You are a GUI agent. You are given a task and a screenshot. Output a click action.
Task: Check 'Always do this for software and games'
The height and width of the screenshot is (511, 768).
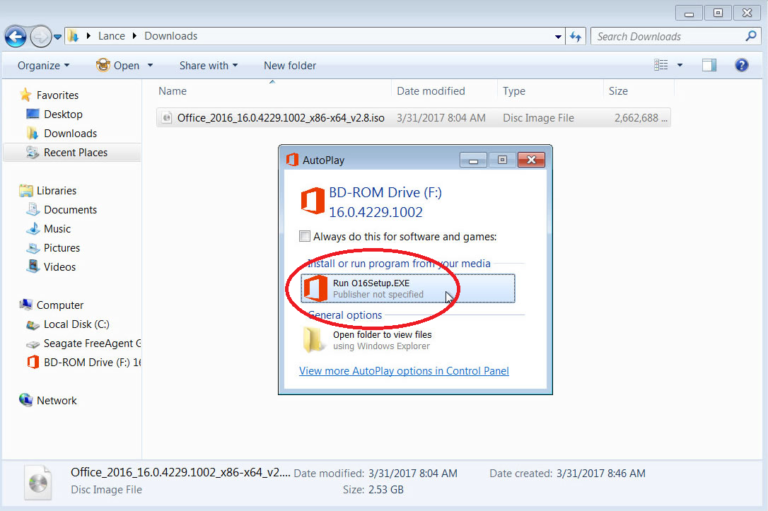[305, 237]
